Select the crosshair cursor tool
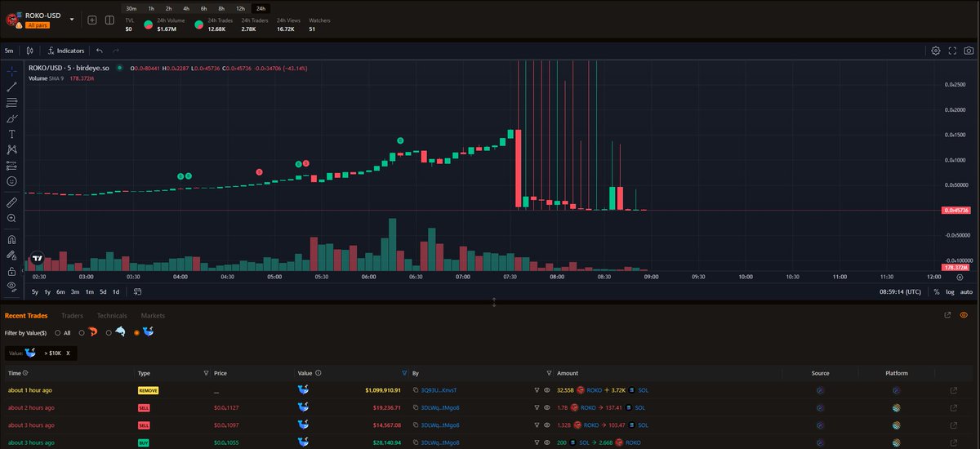 (11, 71)
